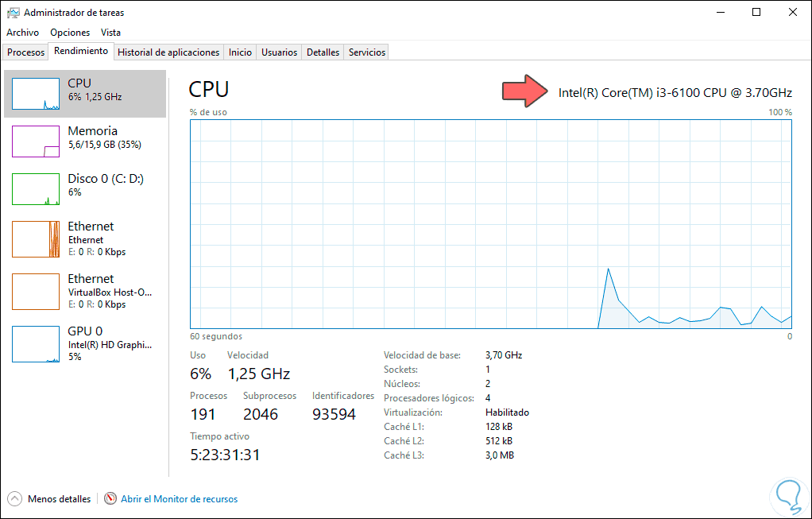This screenshot has height=519, width=812.
Task: Click the Sockets label
Action: (400, 370)
